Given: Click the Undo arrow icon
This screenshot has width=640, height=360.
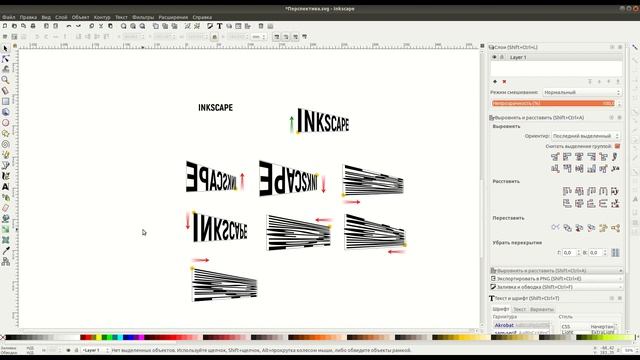Looking at the screenshot, I should (69, 26).
